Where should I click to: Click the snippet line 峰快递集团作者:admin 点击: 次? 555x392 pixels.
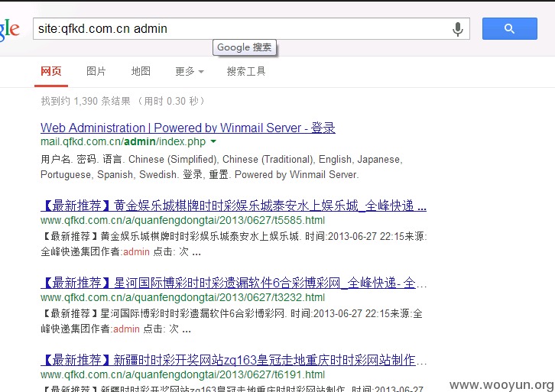(x=115, y=329)
